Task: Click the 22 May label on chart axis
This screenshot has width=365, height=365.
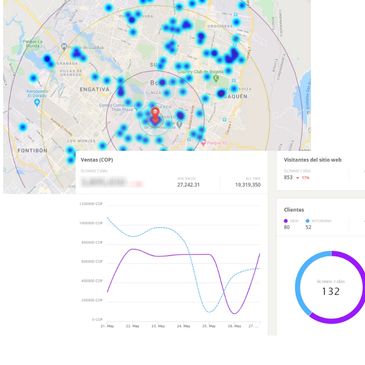Action: [132, 326]
